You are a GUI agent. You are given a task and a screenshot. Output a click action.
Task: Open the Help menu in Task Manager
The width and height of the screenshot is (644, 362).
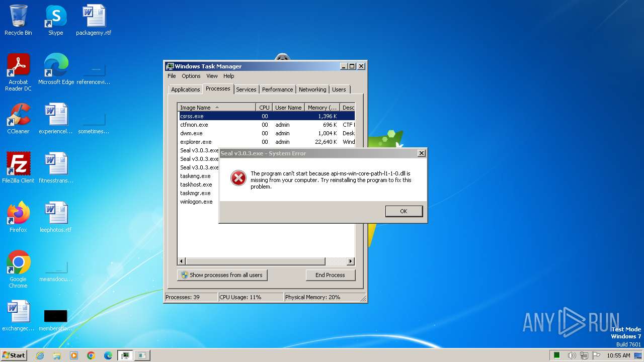tap(229, 76)
